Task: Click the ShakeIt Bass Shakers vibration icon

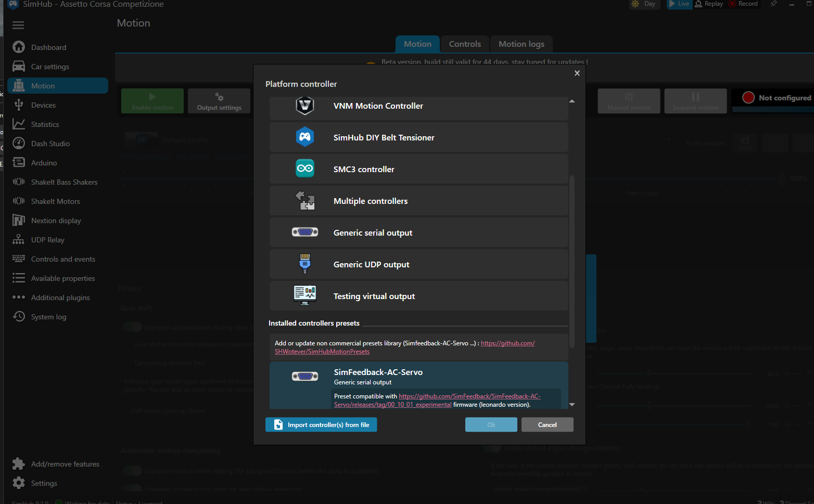Action: coord(19,182)
